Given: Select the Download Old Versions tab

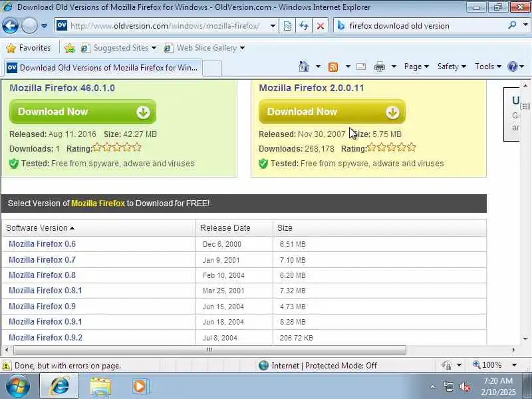Looking at the screenshot, I should [103, 68].
